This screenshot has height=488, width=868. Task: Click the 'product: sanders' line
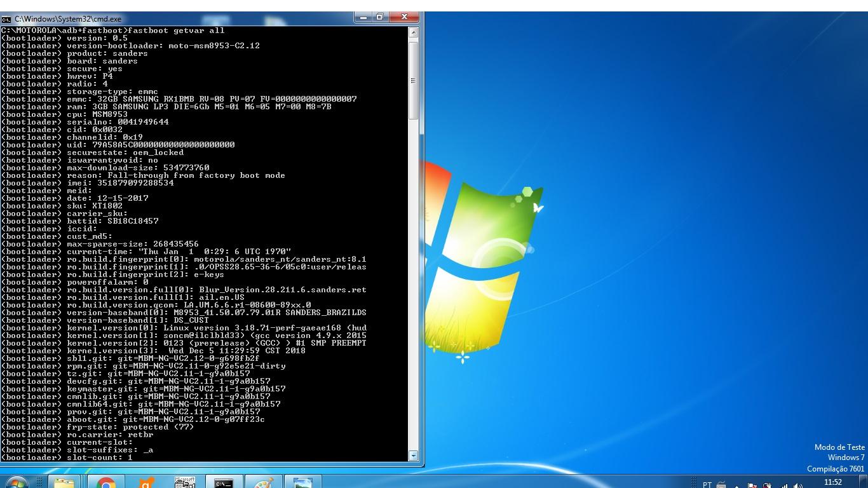pos(74,53)
